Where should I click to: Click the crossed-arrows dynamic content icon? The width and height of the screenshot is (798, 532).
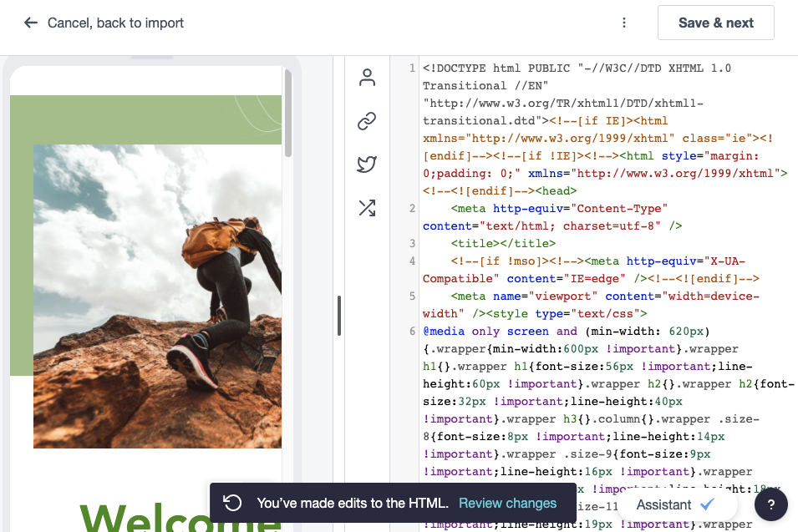click(366, 208)
